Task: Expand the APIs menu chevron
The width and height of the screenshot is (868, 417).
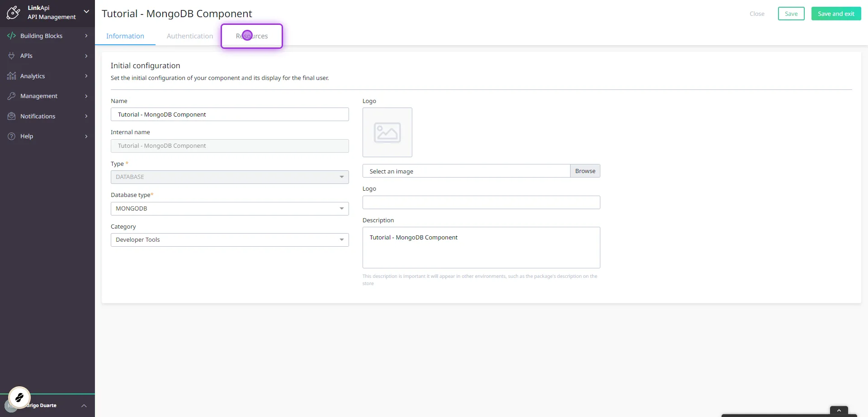Action: coord(86,56)
